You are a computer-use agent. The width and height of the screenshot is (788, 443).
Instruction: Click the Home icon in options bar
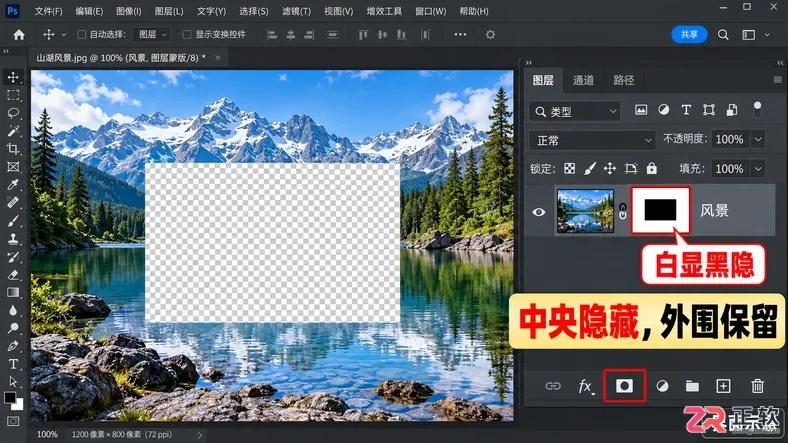19,35
